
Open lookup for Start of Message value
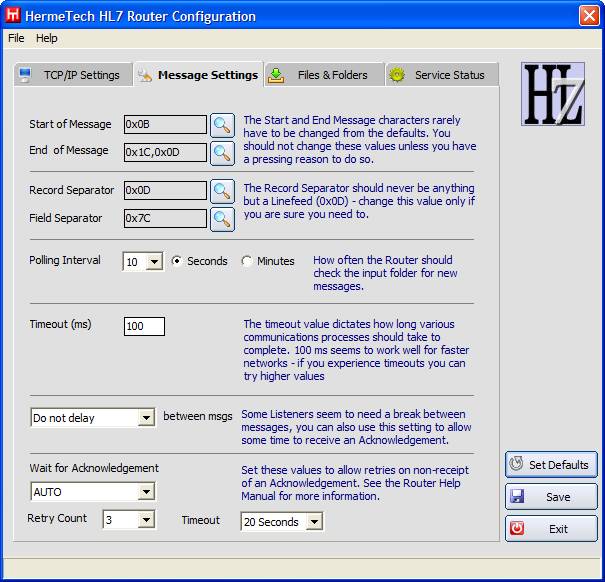[222, 125]
